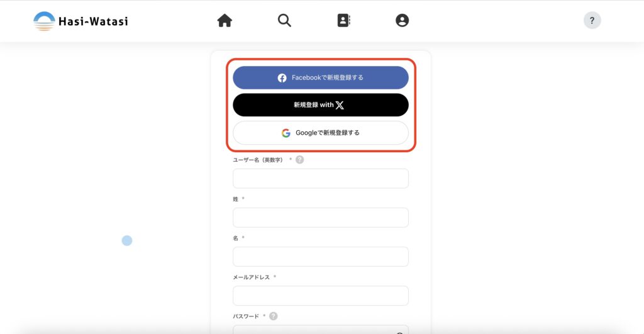Click the question mark help button
644x334 pixels.
[592, 21]
